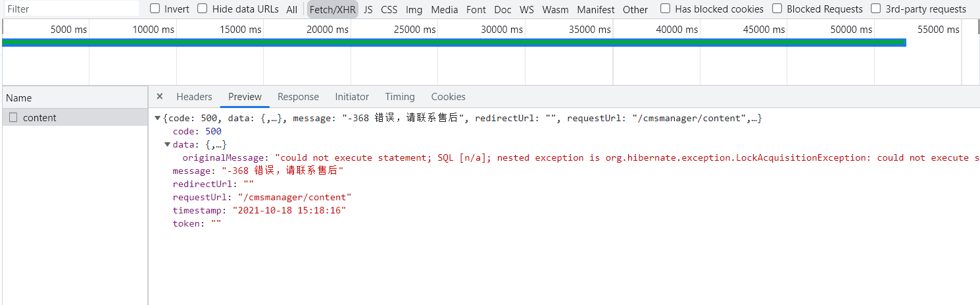The height and width of the screenshot is (305, 980).
Task: Enable Blocked Requests checkbox
Action: tap(777, 9)
